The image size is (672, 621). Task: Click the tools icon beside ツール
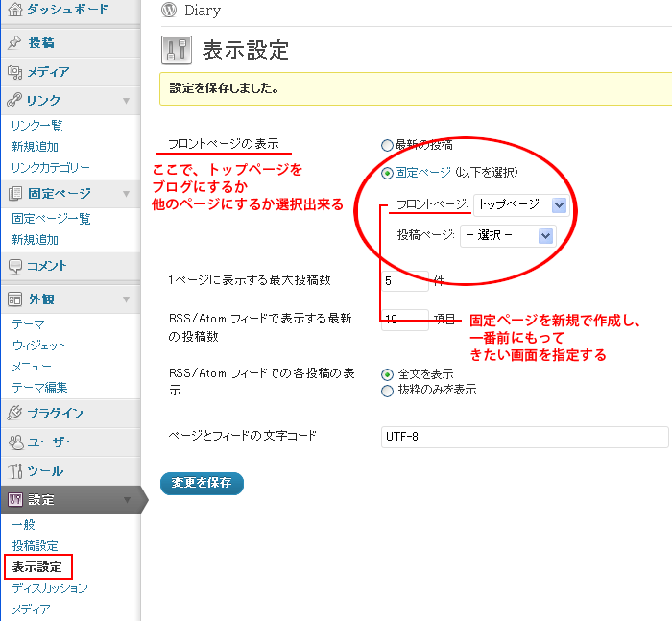tap(14, 471)
